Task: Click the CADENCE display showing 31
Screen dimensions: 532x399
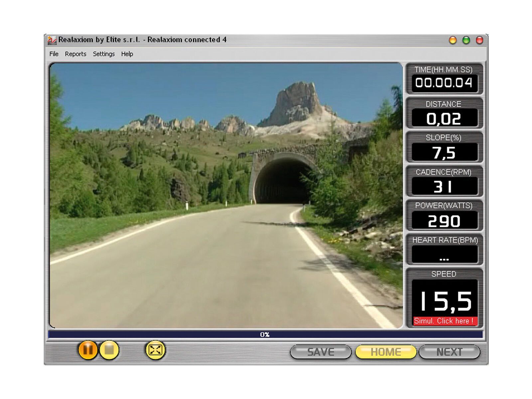Action: coord(445,186)
